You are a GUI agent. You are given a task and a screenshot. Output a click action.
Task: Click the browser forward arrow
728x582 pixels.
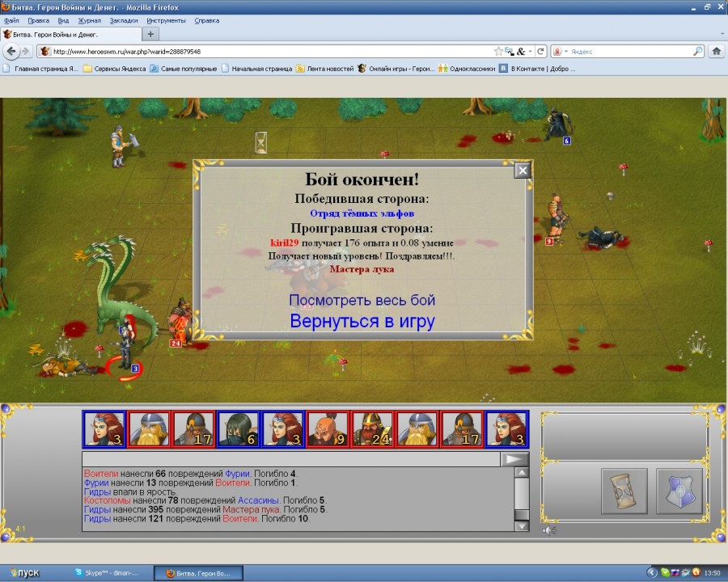click(x=26, y=51)
